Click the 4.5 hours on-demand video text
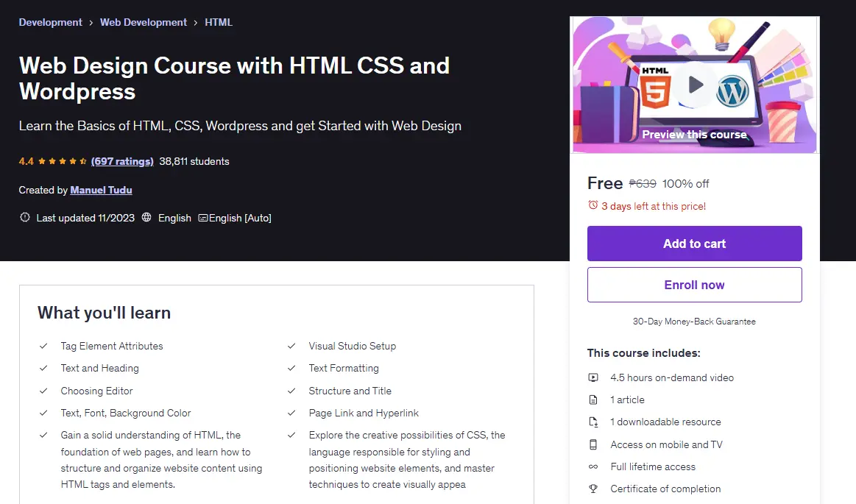856x504 pixels. pyautogui.click(x=672, y=377)
